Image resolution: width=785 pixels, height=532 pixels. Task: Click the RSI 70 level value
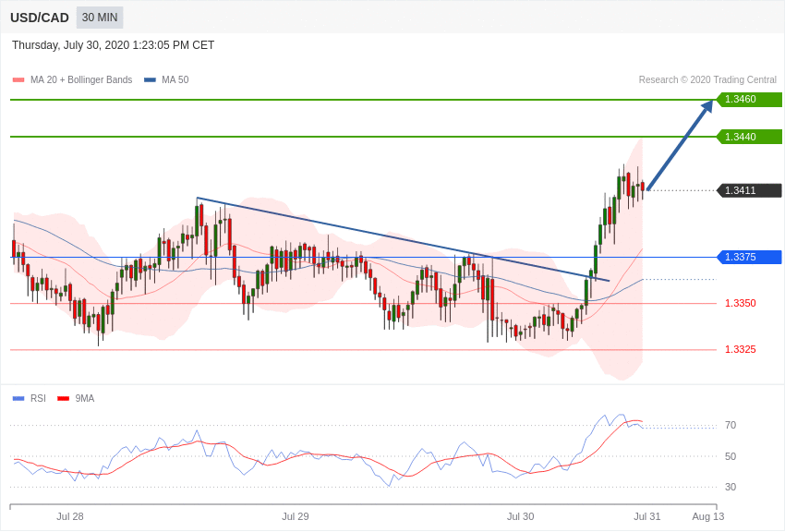[731, 426]
